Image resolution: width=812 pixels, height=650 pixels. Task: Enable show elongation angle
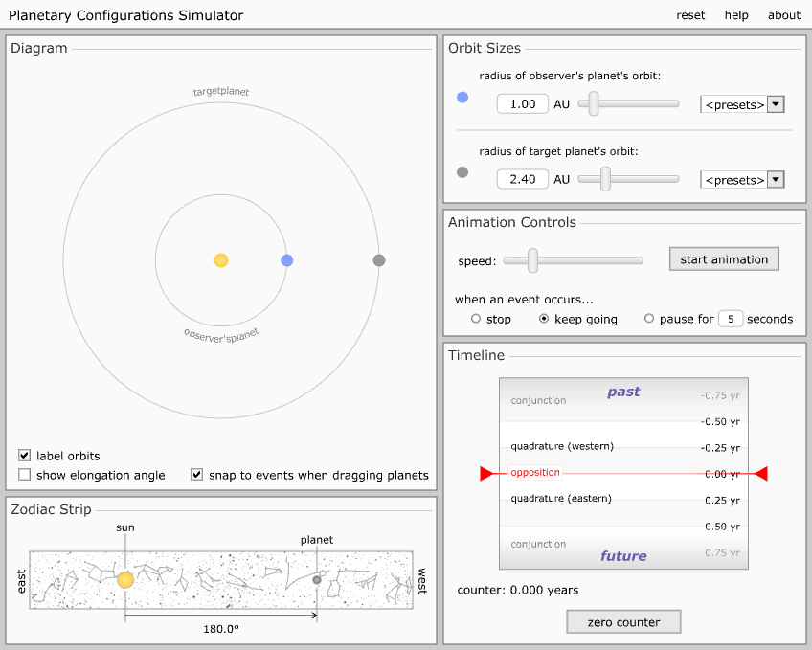[25, 475]
